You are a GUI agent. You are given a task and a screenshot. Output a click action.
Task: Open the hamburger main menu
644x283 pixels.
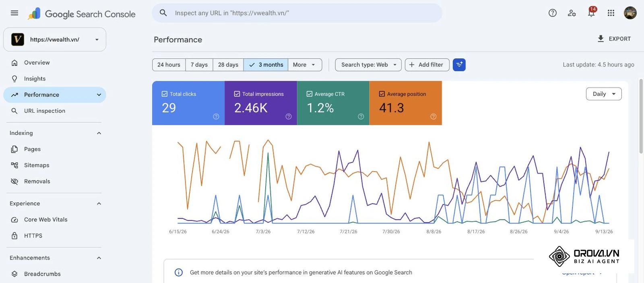pos(14,13)
